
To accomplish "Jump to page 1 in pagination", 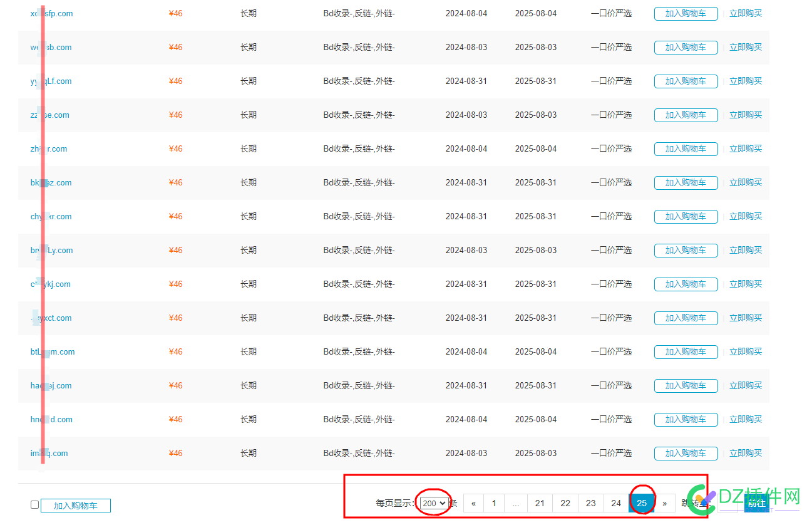I will click(494, 503).
